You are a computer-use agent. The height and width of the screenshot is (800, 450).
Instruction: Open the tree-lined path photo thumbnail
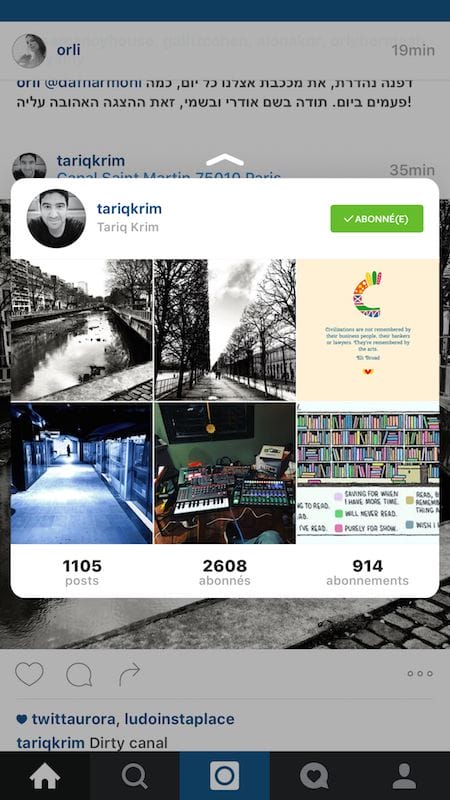coord(224,330)
